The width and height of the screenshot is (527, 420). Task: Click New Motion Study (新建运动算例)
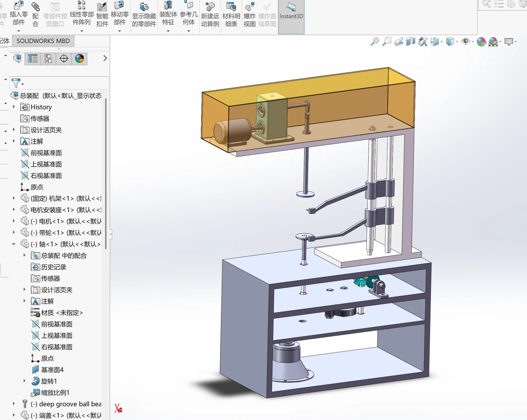click(x=210, y=15)
